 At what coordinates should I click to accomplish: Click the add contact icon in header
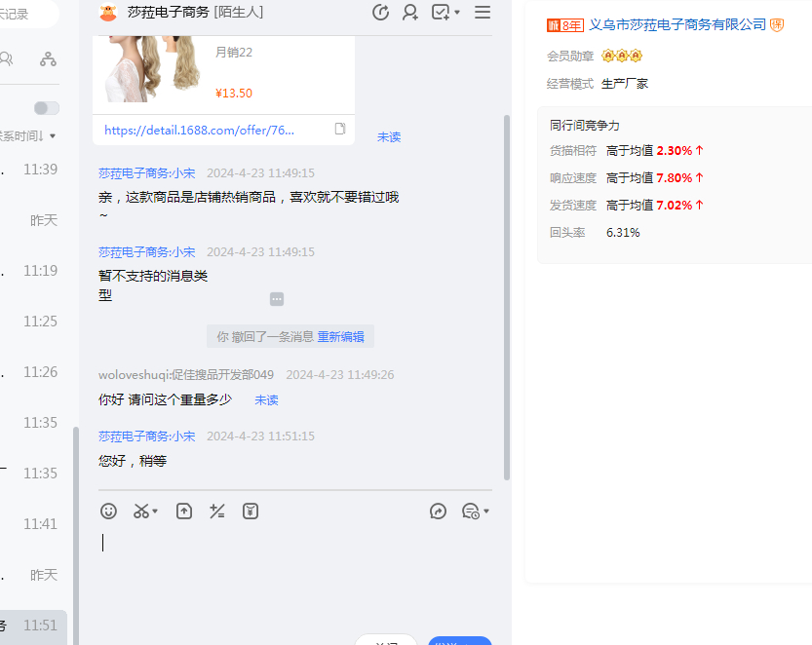[x=410, y=13]
